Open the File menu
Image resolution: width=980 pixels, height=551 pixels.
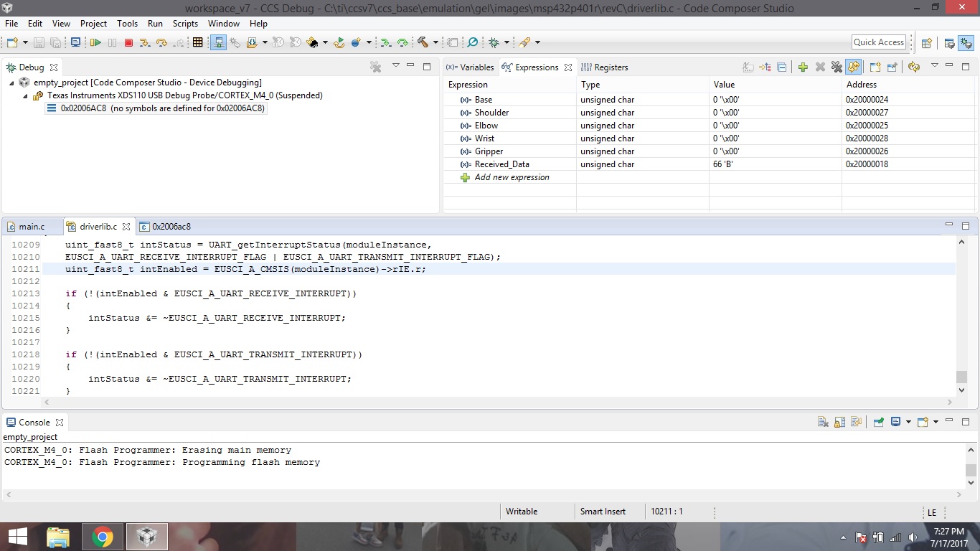click(11, 24)
